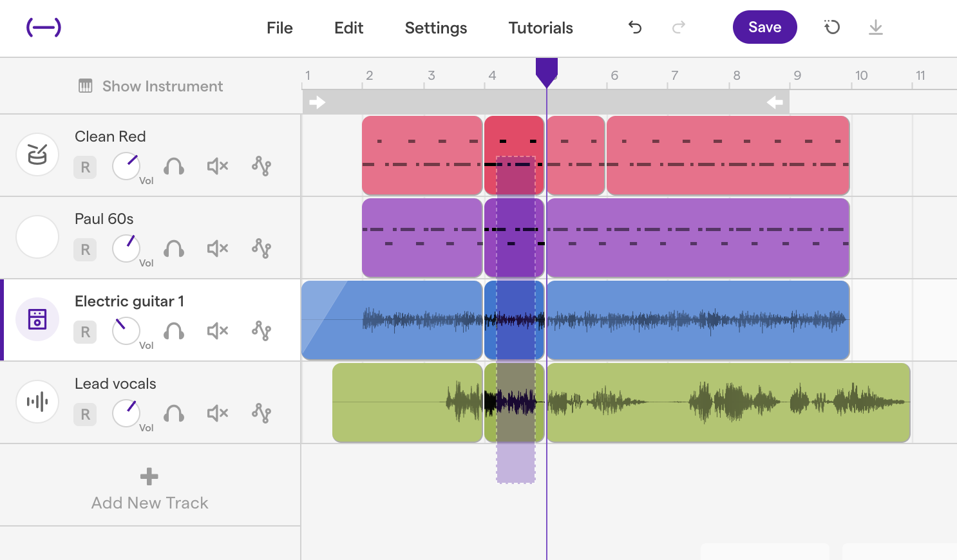
Task: Click the Electric guitar 1 volume knob
Action: 126,331
